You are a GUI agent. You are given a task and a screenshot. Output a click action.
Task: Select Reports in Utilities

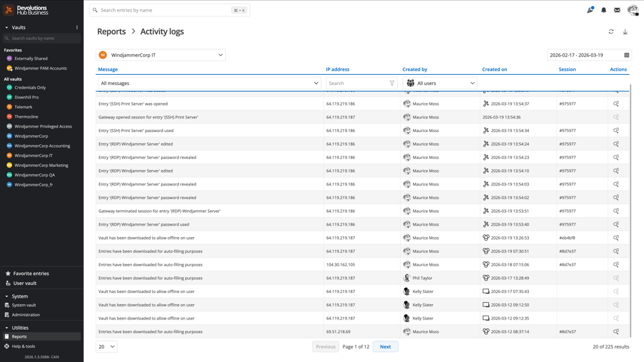click(x=41, y=336)
